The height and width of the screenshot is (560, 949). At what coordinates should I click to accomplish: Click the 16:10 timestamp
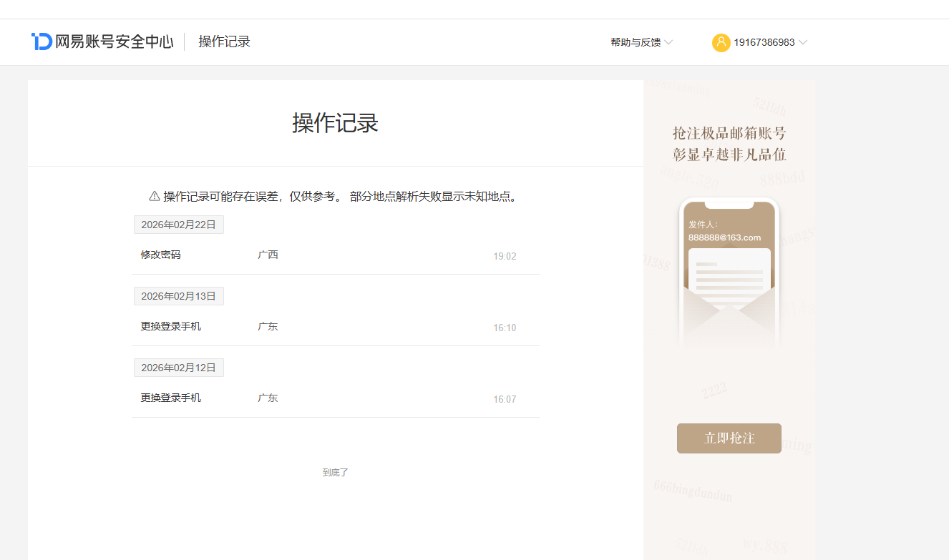(x=505, y=328)
